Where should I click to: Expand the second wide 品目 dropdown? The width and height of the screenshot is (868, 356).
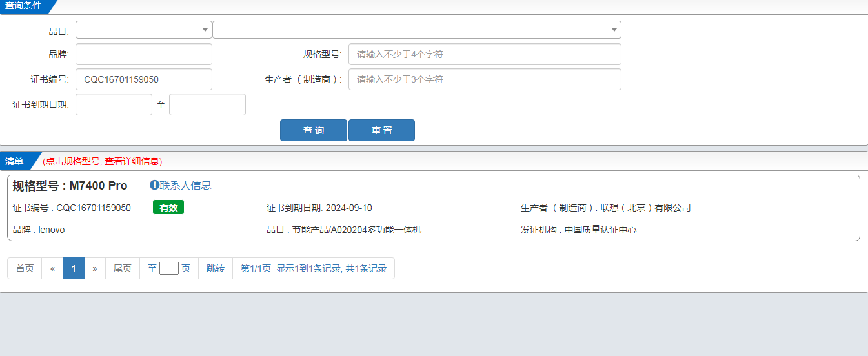[417, 30]
